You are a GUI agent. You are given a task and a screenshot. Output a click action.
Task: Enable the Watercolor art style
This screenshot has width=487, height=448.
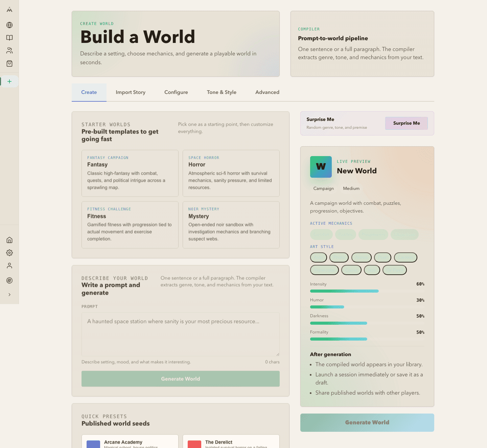pos(324,270)
